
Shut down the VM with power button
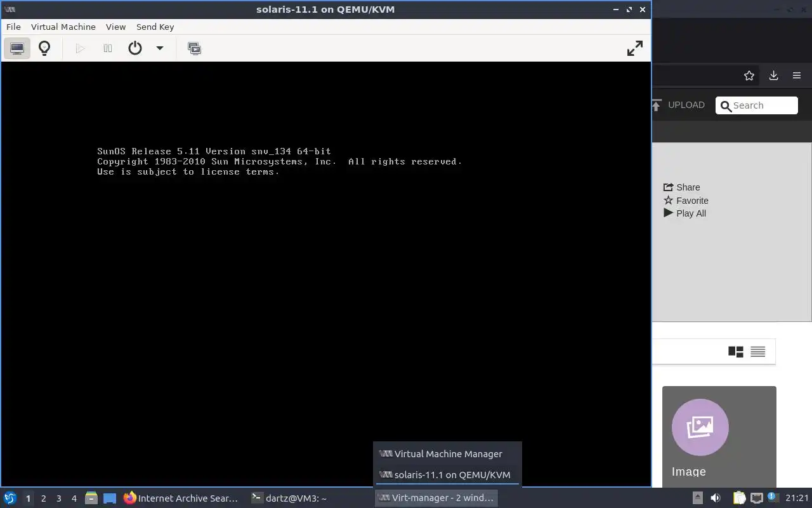135,48
